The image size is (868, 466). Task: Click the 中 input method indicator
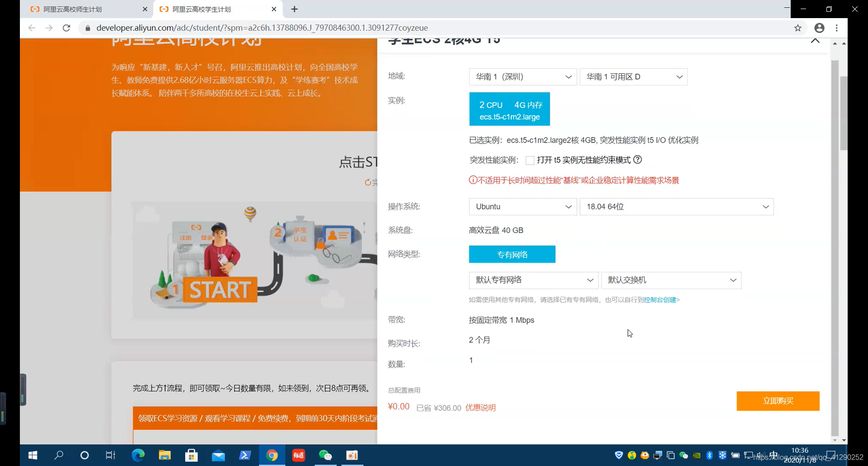774,455
